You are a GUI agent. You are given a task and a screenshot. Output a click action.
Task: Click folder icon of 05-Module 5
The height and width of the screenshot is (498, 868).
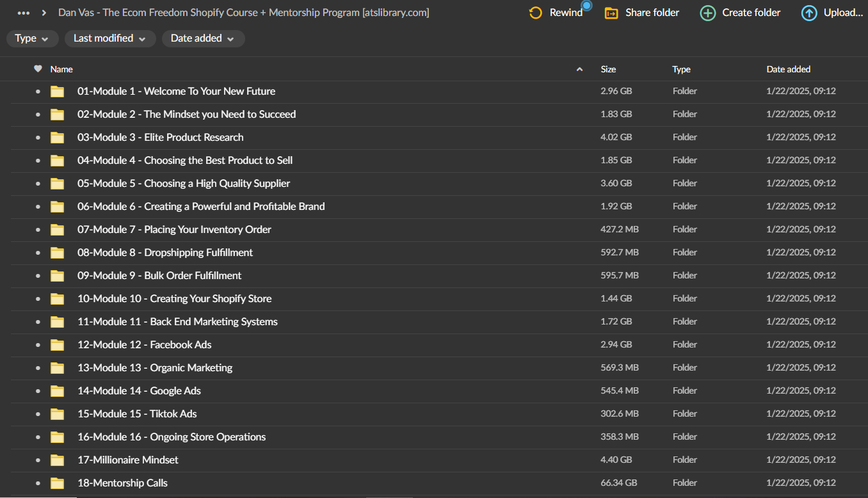tap(58, 184)
